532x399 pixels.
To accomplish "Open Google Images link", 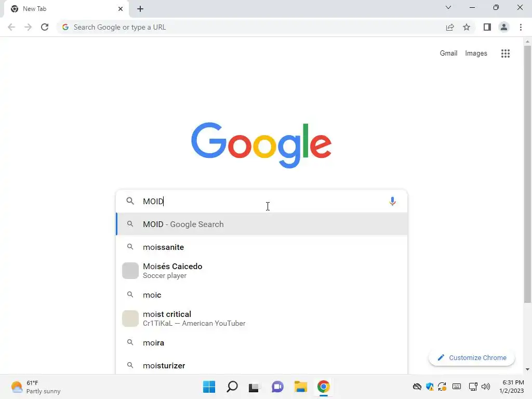I will coord(476,54).
